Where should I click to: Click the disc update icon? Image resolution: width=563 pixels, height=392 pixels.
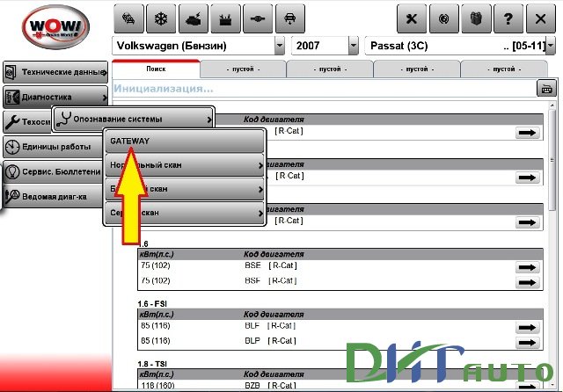[443, 18]
